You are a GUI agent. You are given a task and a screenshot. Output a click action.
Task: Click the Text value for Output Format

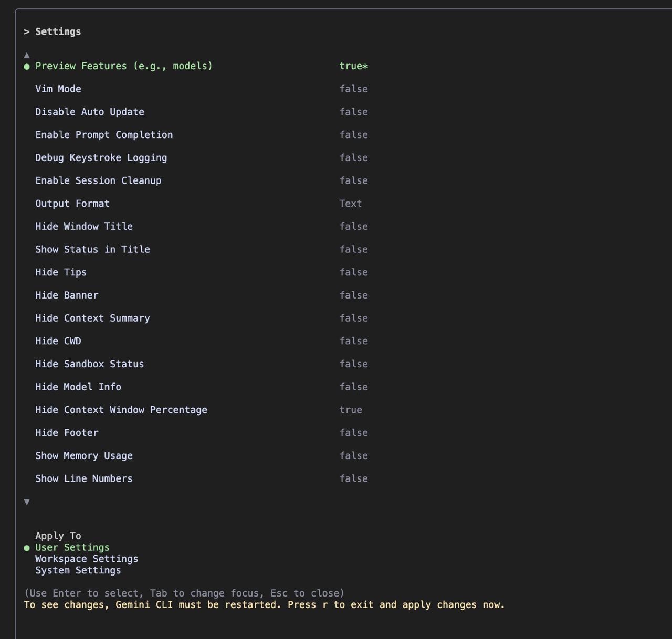point(351,204)
